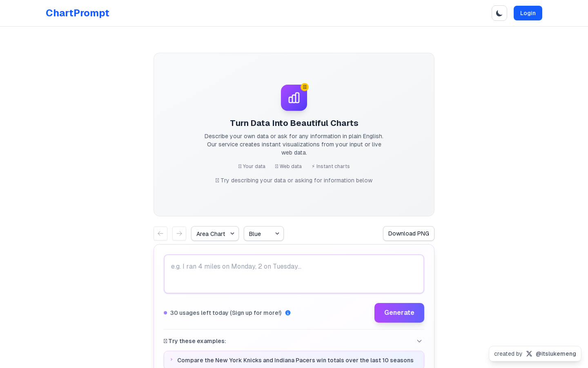Click the Generate button
The image size is (588, 368).
[x=399, y=313]
